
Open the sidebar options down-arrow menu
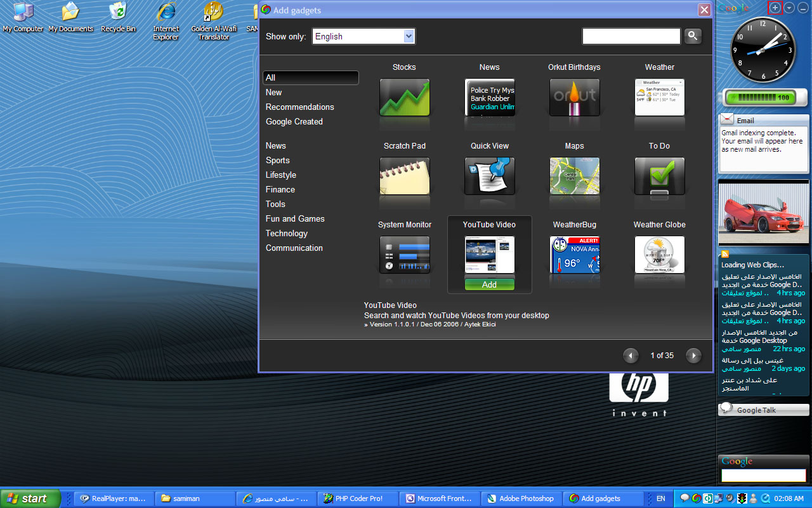coord(789,8)
